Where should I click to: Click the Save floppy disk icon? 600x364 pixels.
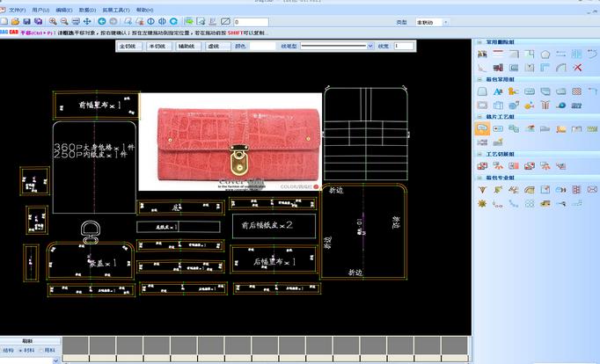click(26, 21)
